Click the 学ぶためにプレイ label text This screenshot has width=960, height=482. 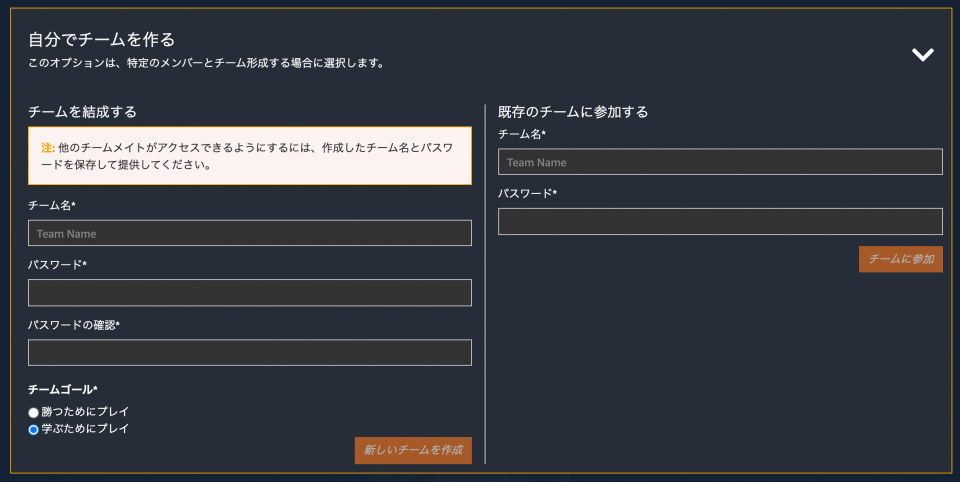click(x=85, y=429)
